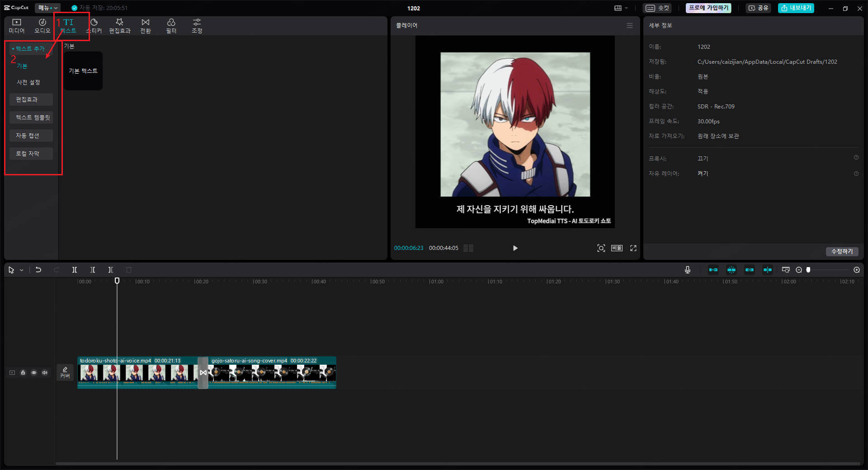Image resolution: width=868 pixels, height=470 pixels.
Task: Open the player panel hamburger menu
Action: pos(630,25)
